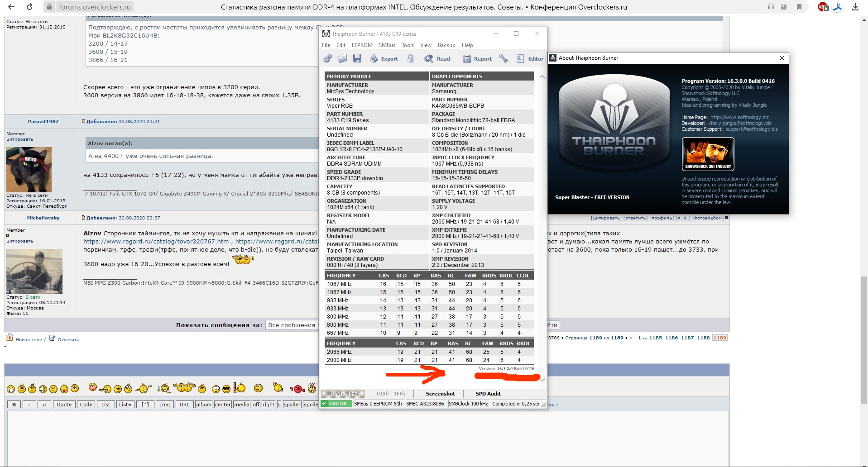Open the Все сообщения dropdown
Viewport: 868px width, 467px height.
click(x=293, y=325)
